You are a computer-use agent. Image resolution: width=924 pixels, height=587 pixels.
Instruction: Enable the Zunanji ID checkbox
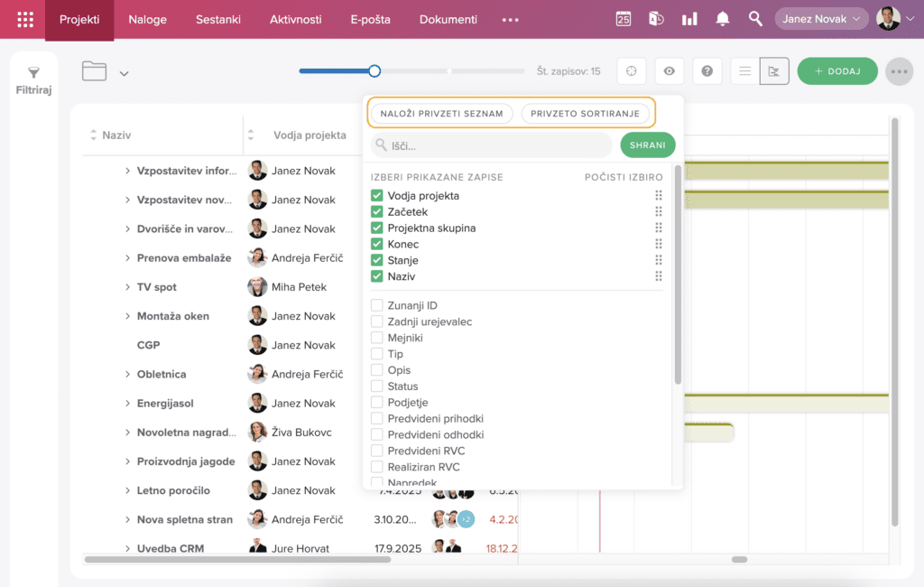point(377,306)
